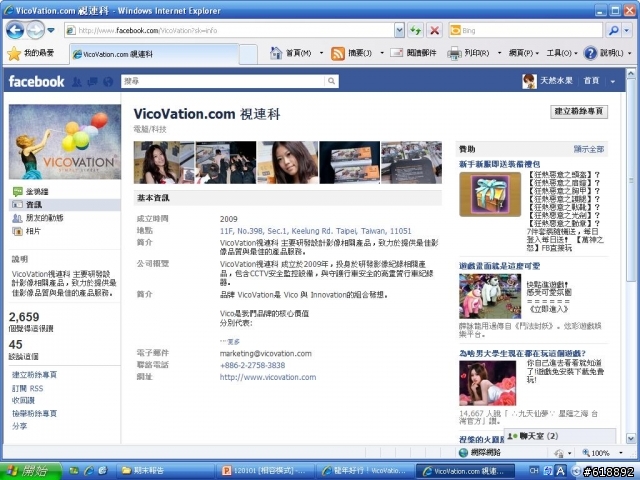Click the facebook logo

[36, 81]
